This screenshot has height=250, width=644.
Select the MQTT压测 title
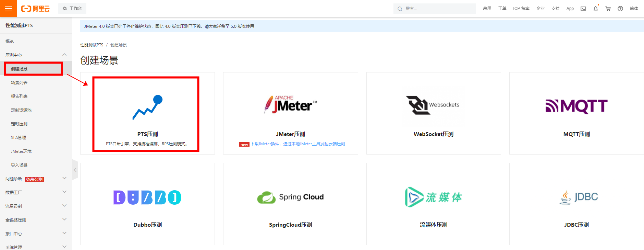click(x=576, y=134)
